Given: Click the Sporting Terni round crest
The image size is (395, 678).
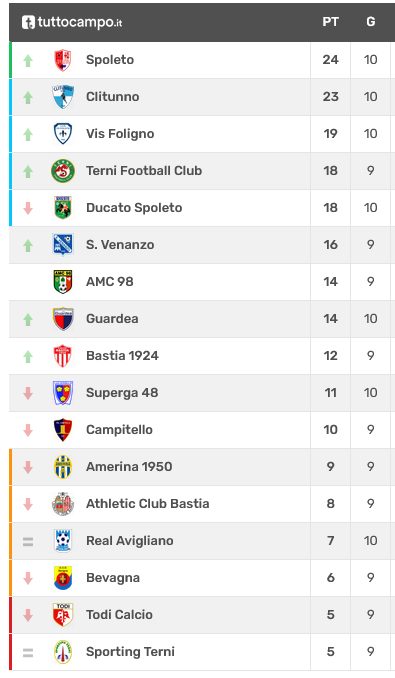Looking at the screenshot, I should pyautogui.click(x=63, y=652).
